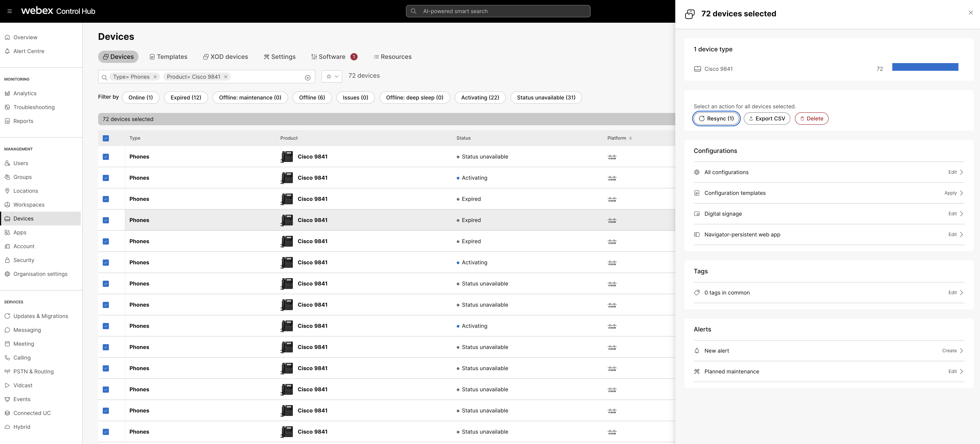980x444 pixels.
Task: Uncheck the first Cisco 9841 row checkbox
Action: pyautogui.click(x=106, y=157)
